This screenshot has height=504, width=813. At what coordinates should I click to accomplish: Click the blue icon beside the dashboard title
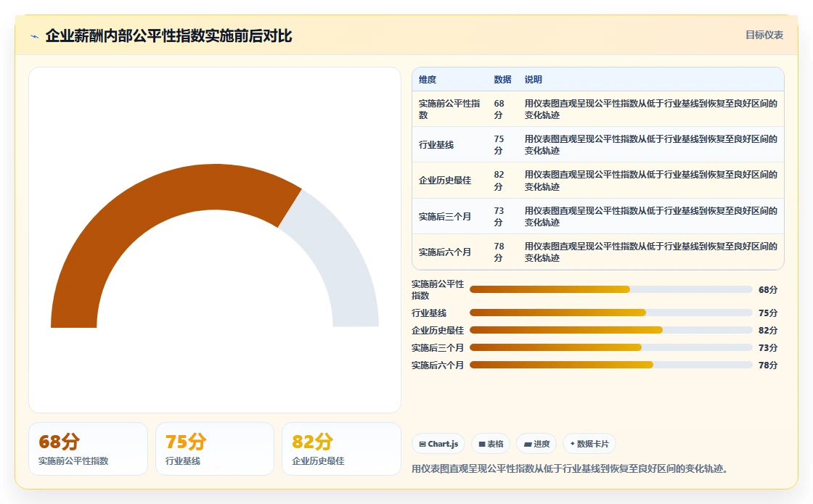click(x=35, y=36)
